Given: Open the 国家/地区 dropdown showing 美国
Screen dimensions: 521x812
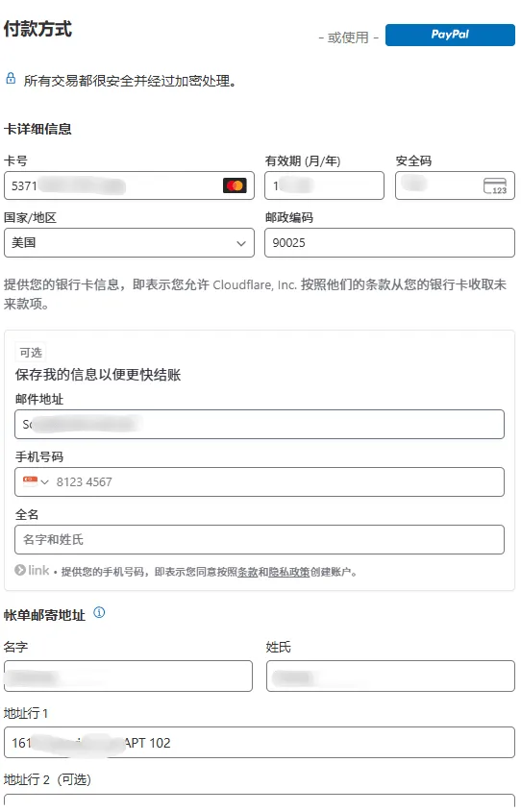Looking at the screenshot, I should tap(129, 243).
